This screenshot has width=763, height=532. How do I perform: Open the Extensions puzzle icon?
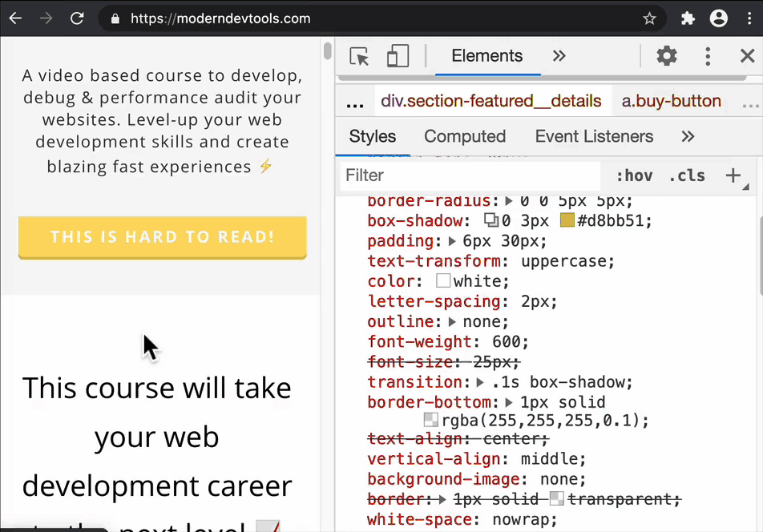point(688,18)
